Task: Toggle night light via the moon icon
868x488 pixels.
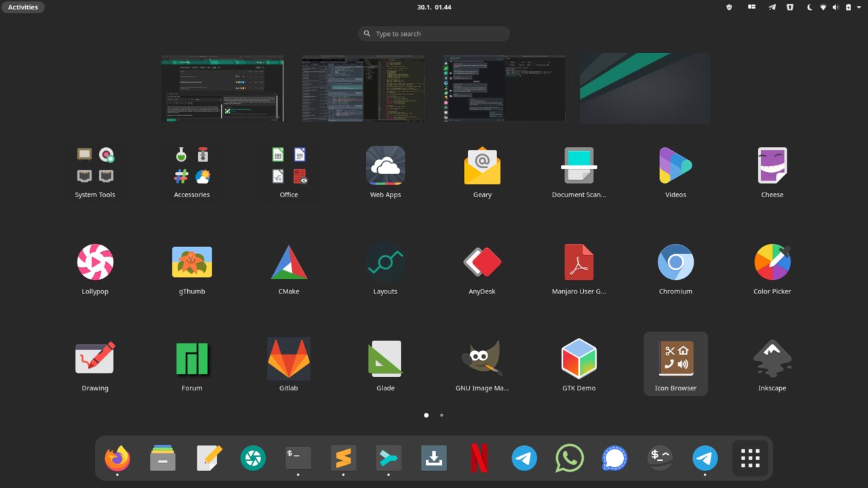Action: click(x=809, y=7)
